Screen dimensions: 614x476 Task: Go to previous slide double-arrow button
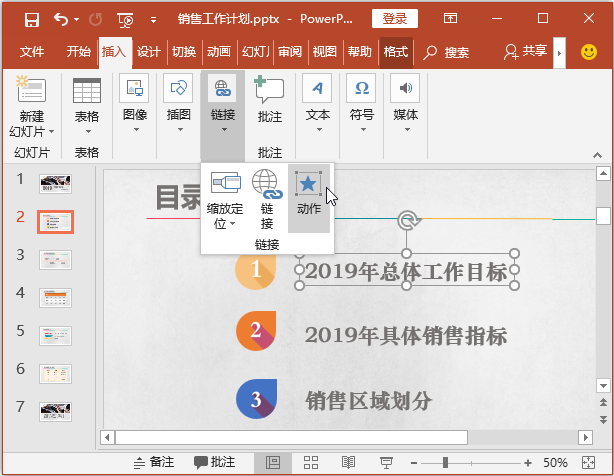[603, 402]
